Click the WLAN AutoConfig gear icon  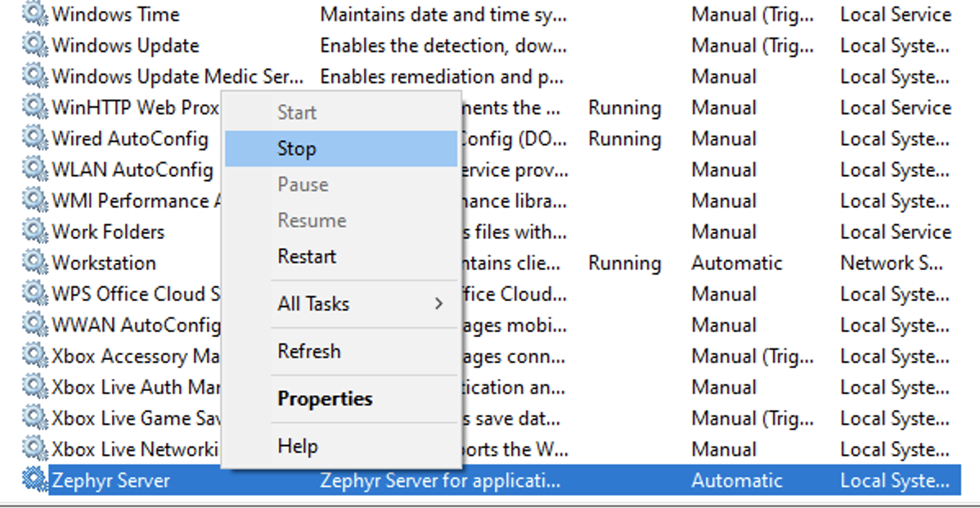[34, 169]
